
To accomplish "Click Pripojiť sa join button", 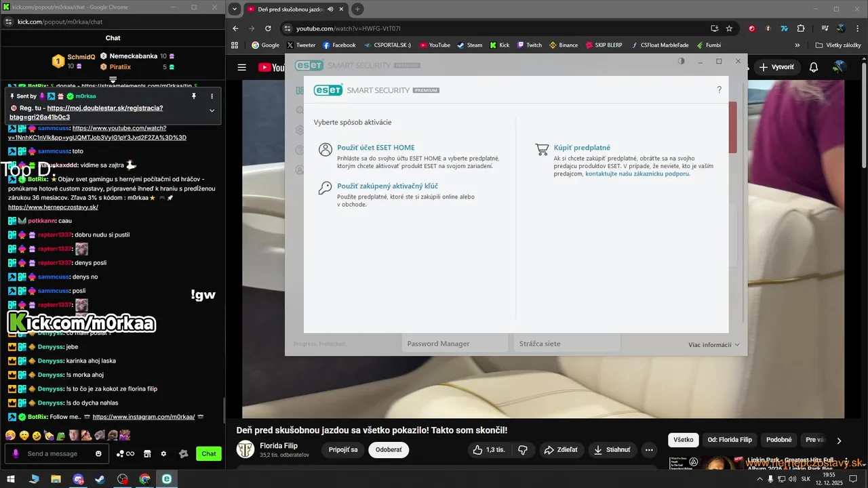I will click(343, 450).
